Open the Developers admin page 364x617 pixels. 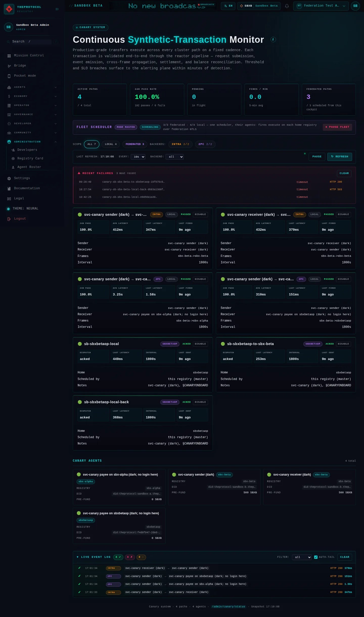(27, 150)
